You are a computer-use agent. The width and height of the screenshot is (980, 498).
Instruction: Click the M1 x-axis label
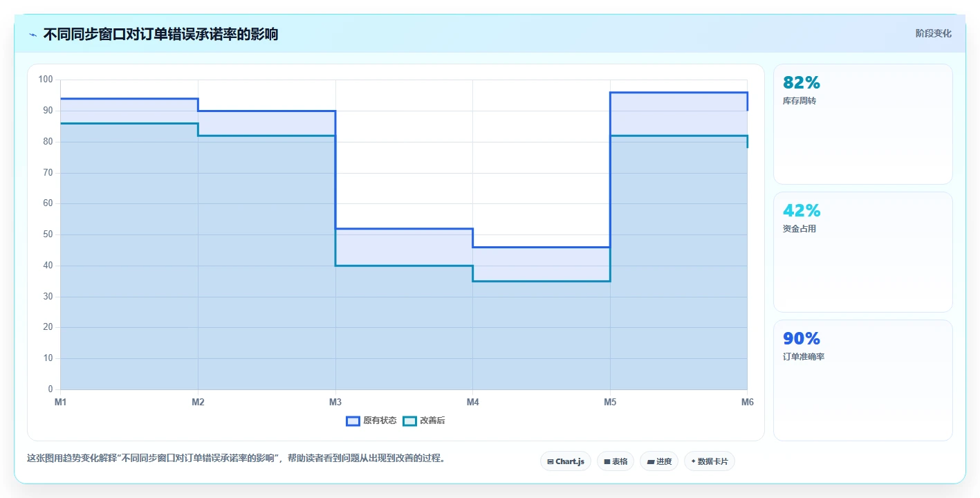coord(60,402)
